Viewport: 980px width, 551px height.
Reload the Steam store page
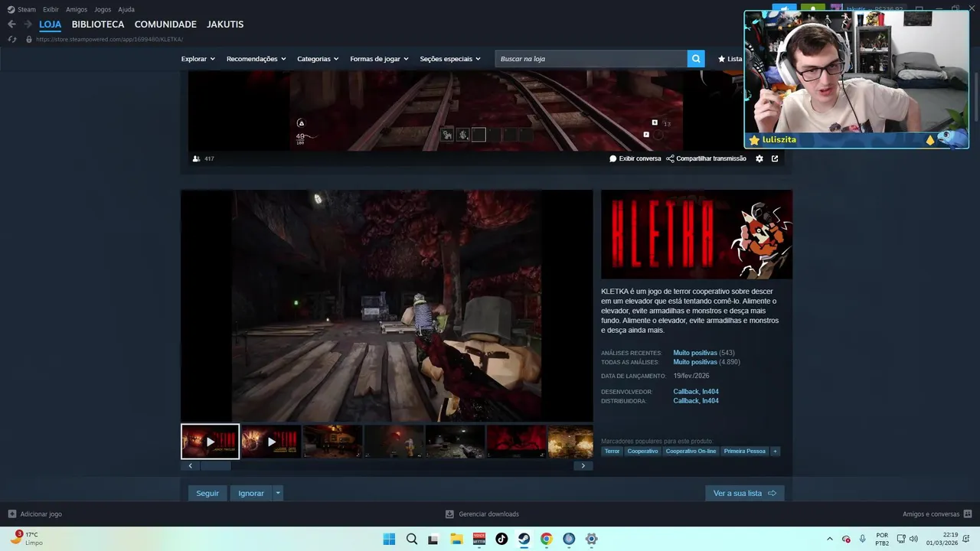click(x=12, y=39)
